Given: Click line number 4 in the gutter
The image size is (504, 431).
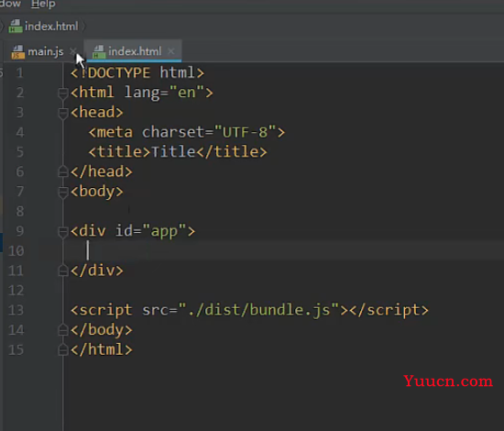Looking at the screenshot, I should point(19,132).
